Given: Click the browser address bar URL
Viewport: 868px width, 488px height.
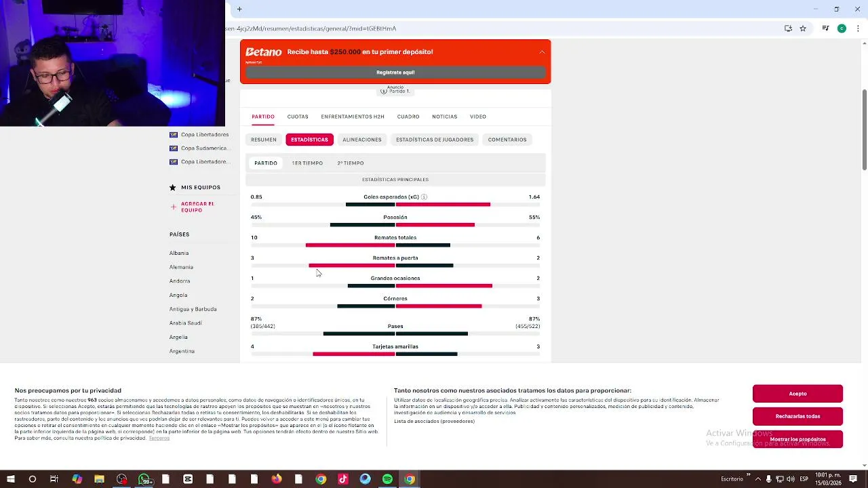Looking at the screenshot, I should (x=311, y=28).
